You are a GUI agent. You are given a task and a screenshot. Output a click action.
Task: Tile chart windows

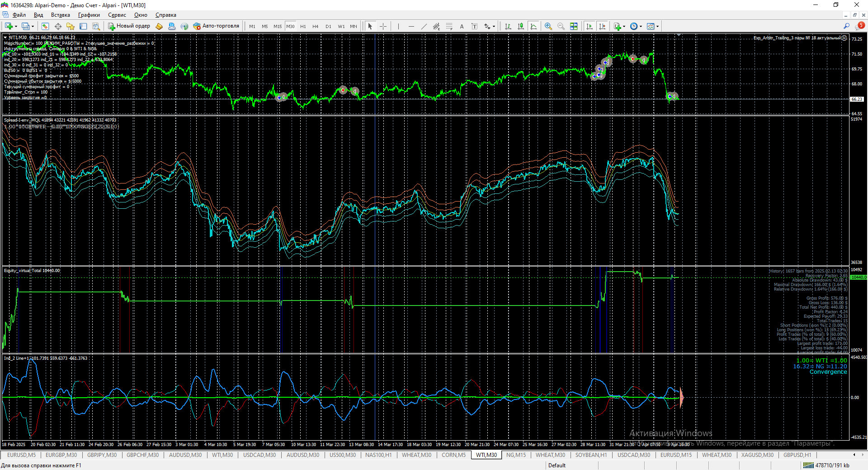coord(574,26)
